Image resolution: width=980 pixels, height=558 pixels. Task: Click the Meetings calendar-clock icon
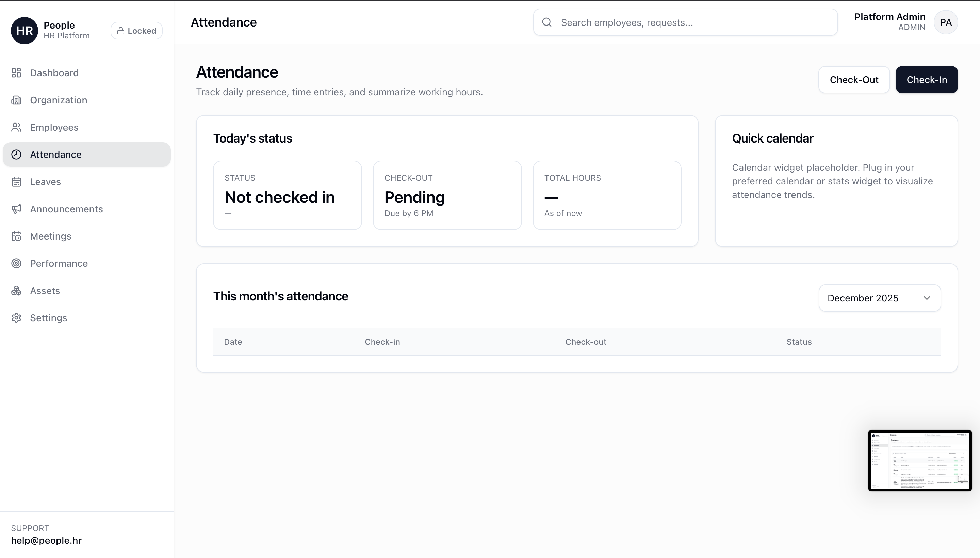pyautogui.click(x=16, y=236)
